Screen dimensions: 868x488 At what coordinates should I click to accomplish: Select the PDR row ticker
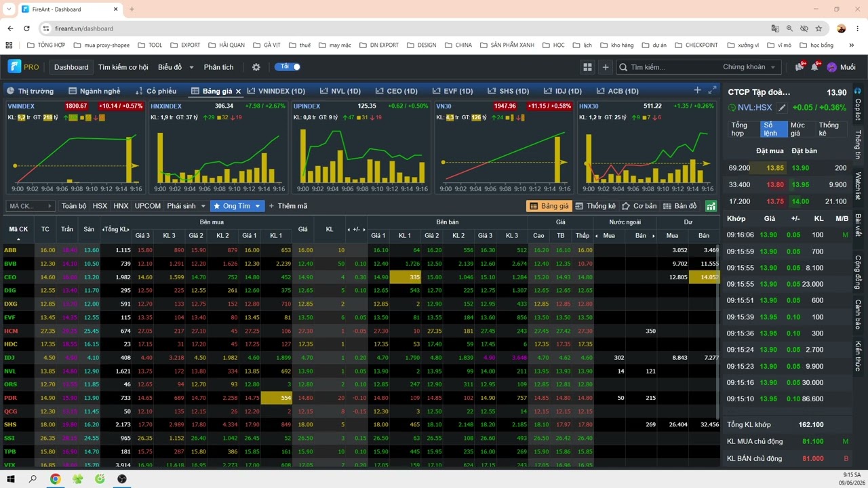tap(10, 398)
